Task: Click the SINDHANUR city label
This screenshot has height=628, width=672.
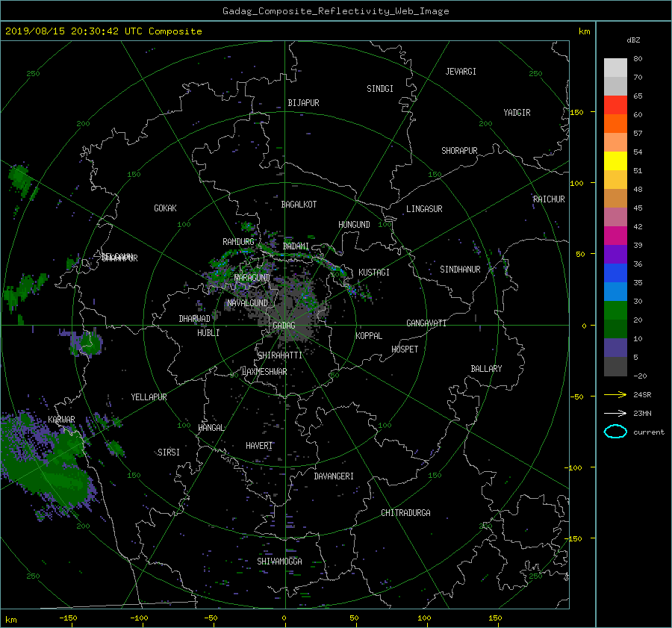Action: (x=460, y=270)
